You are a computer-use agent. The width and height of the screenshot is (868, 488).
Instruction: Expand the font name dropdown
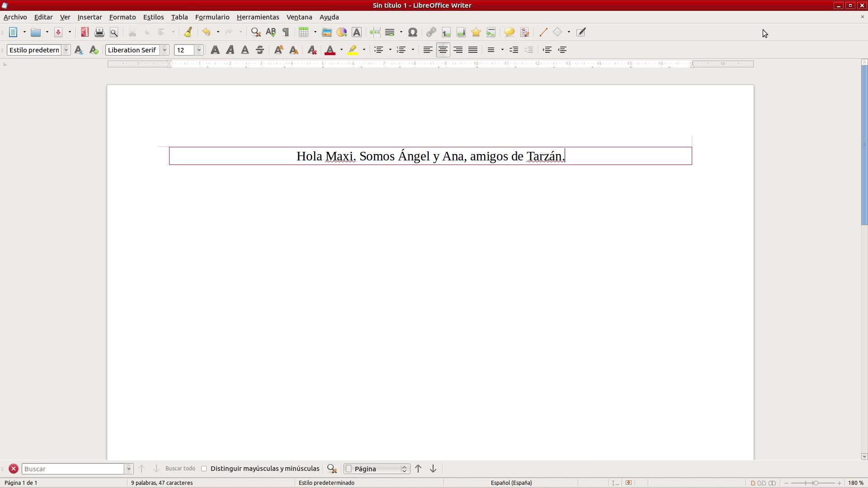tap(165, 50)
